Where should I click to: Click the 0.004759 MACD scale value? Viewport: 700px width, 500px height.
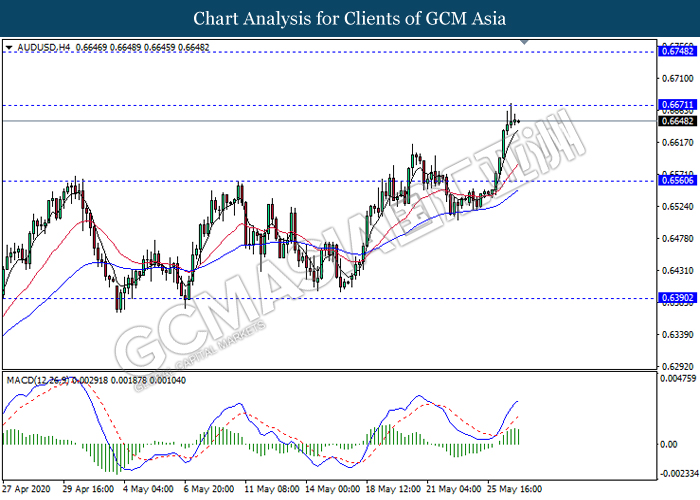678,379
